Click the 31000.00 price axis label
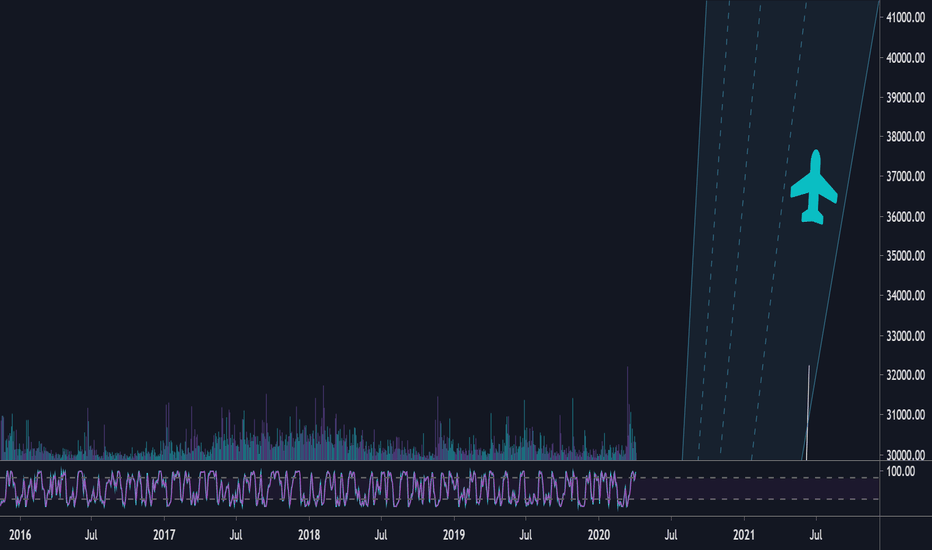 click(905, 414)
